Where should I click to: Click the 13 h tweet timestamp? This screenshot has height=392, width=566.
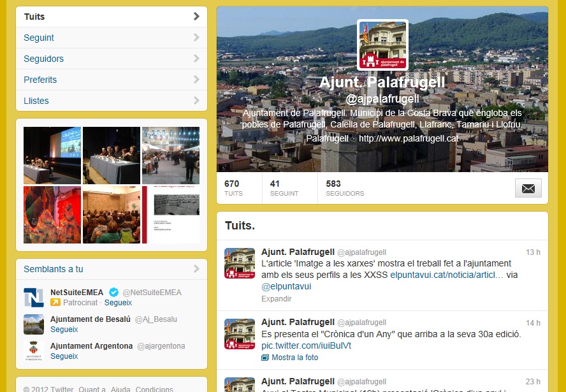(533, 252)
